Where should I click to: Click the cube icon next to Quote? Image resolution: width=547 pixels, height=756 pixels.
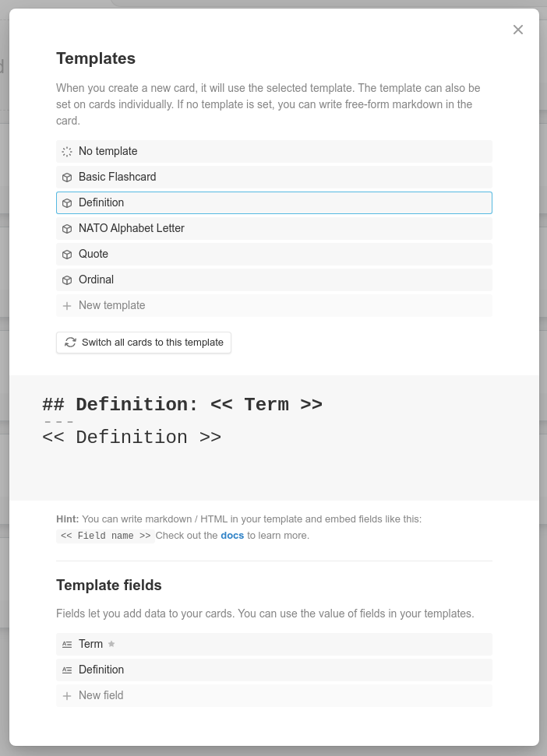point(67,255)
